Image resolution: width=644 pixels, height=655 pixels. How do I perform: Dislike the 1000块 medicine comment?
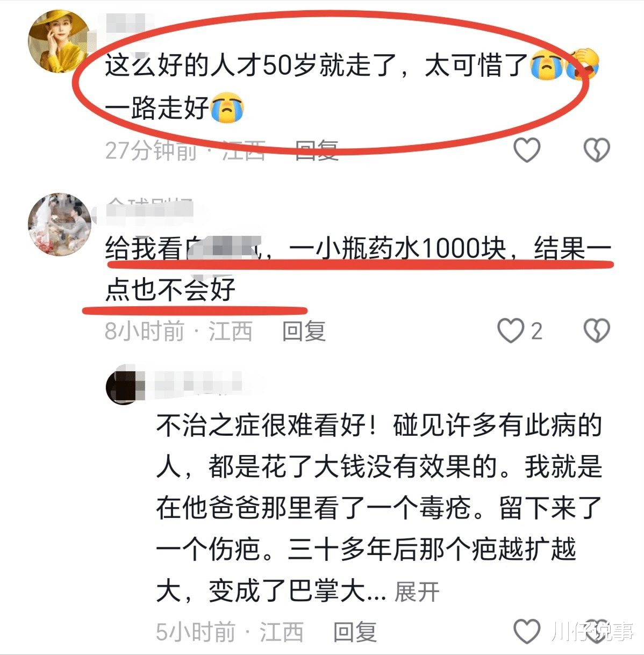coord(597,330)
